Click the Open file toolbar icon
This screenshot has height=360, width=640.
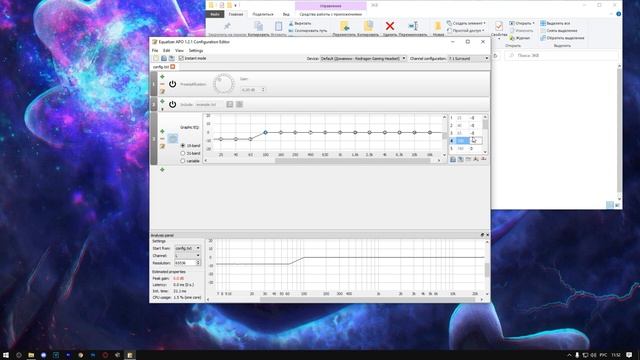pos(164,58)
